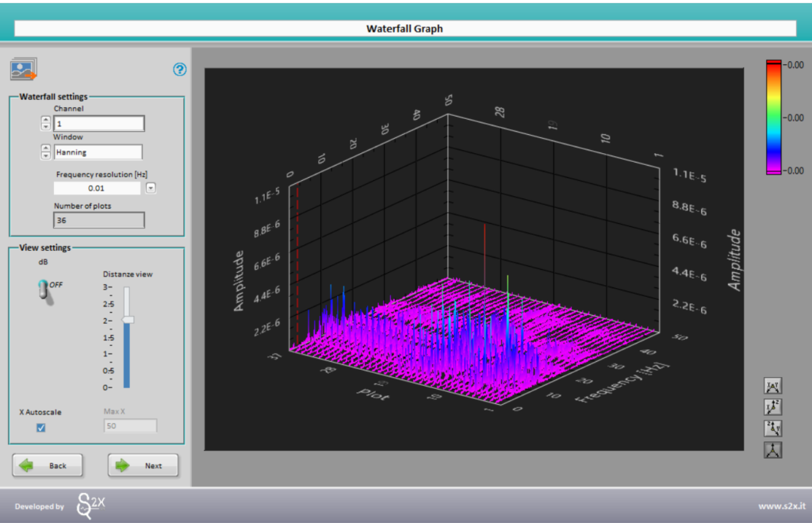Expand the Frequency resolution dropdown

pyautogui.click(x=151, y=188)
